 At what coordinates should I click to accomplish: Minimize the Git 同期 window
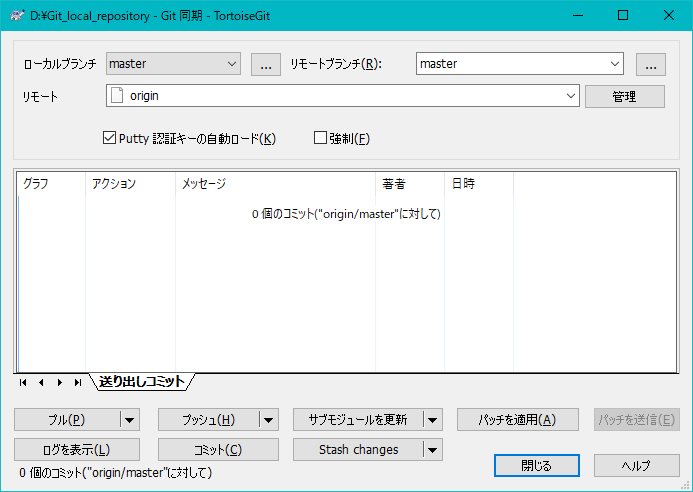(578, 15)
